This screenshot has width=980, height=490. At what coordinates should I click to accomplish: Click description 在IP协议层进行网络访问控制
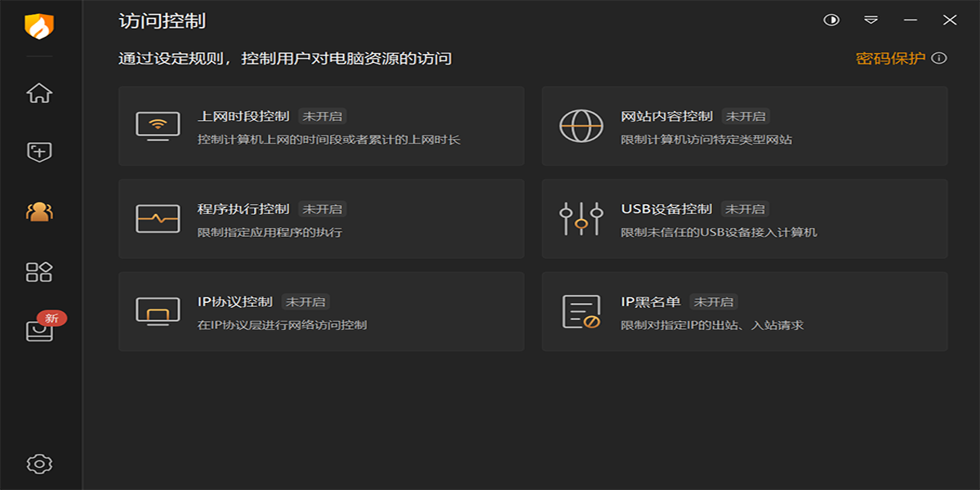pyautogui.click(x=282, y=325)
